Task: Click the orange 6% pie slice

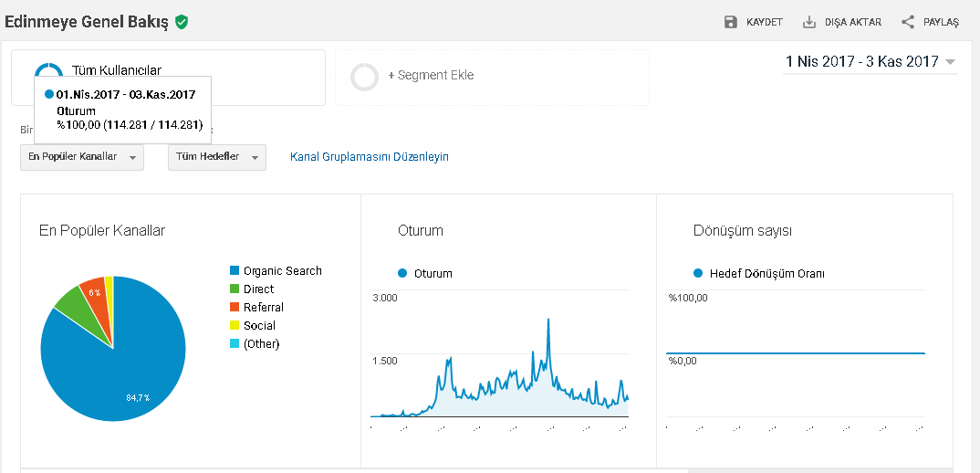Action: [95, 293]
